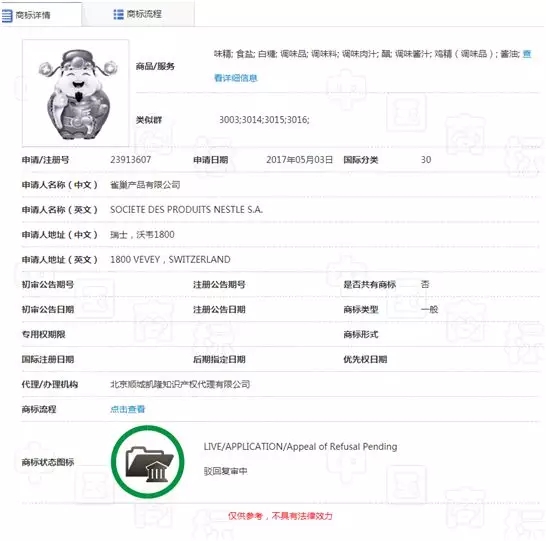Viewport: 546px width, 541px height.
Task: Click the 驳回复审中 status text
Action: [x=225, y=471]
